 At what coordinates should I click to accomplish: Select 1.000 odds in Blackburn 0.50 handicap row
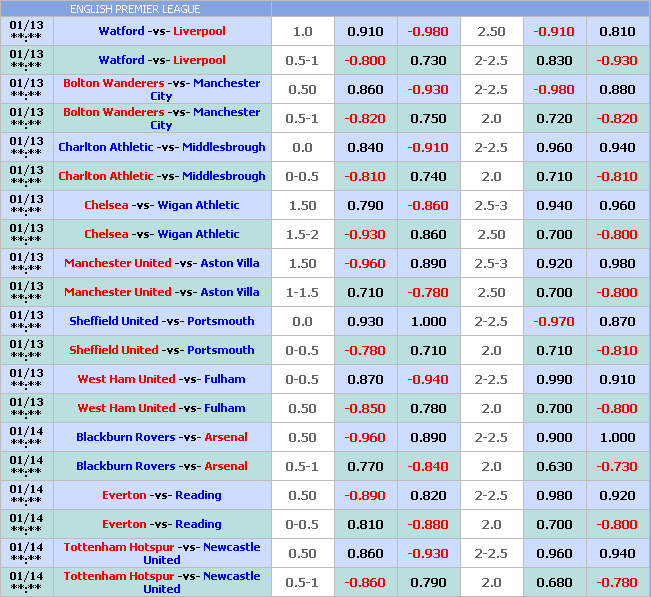tap(617, 438)
